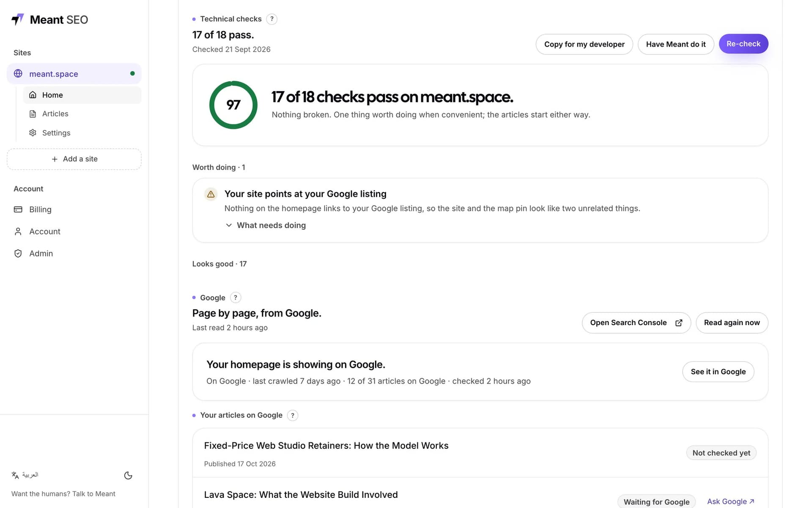Click the 97 score ring
This screenshot has width=812, height=508.
point(233,105)
